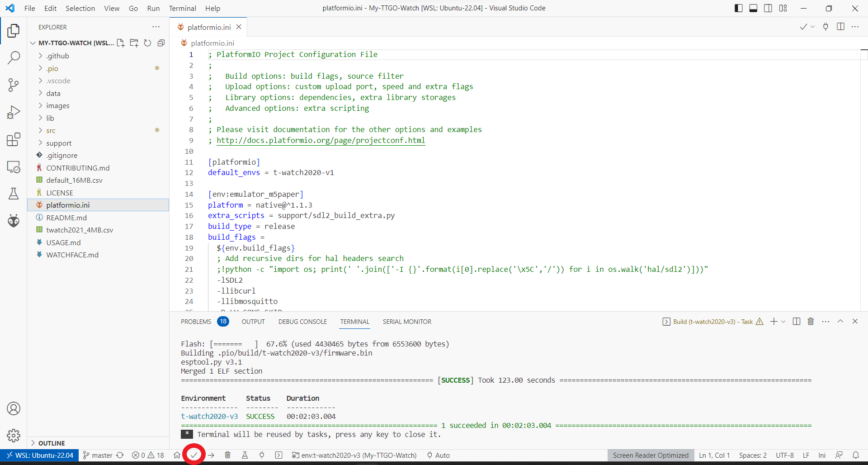Switch to the SERIAL MONITOR tab

(407, 322)
